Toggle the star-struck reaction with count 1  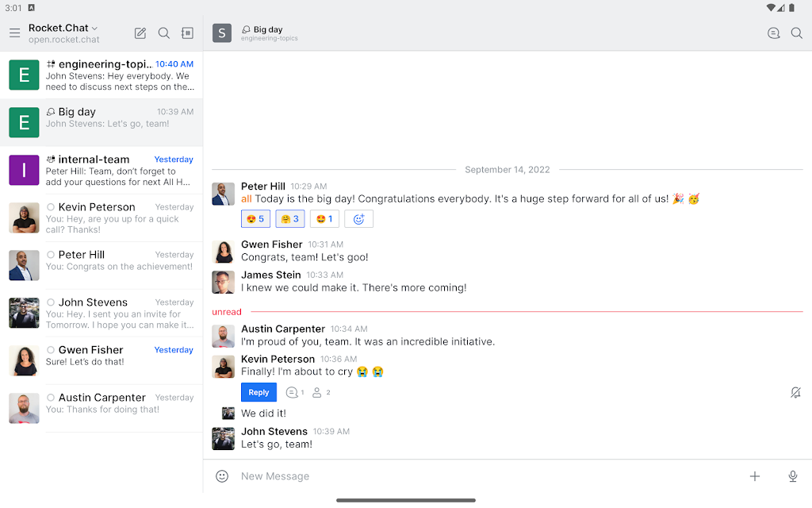tap(324, 219)
